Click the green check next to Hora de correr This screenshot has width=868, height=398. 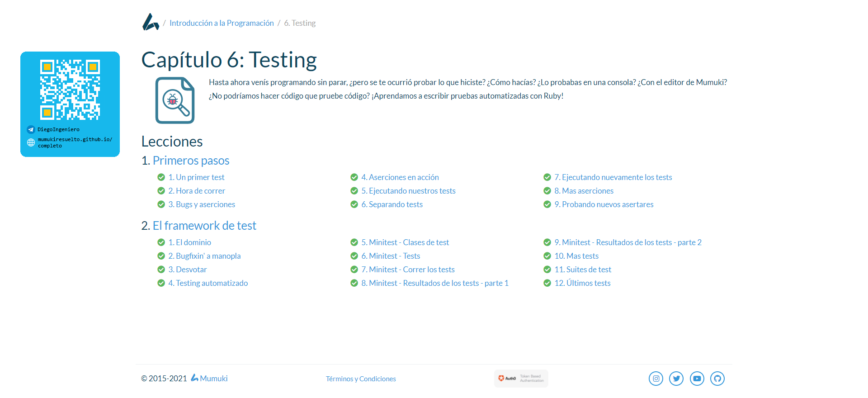click(161, 191)
